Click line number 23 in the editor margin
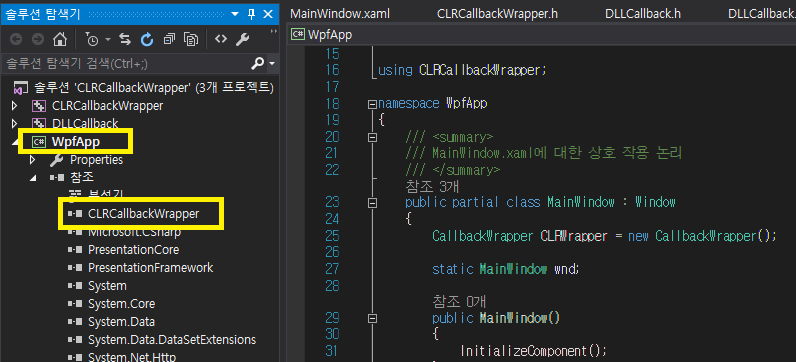This screenshot has height=362, width=796. (x=332, y=203)
